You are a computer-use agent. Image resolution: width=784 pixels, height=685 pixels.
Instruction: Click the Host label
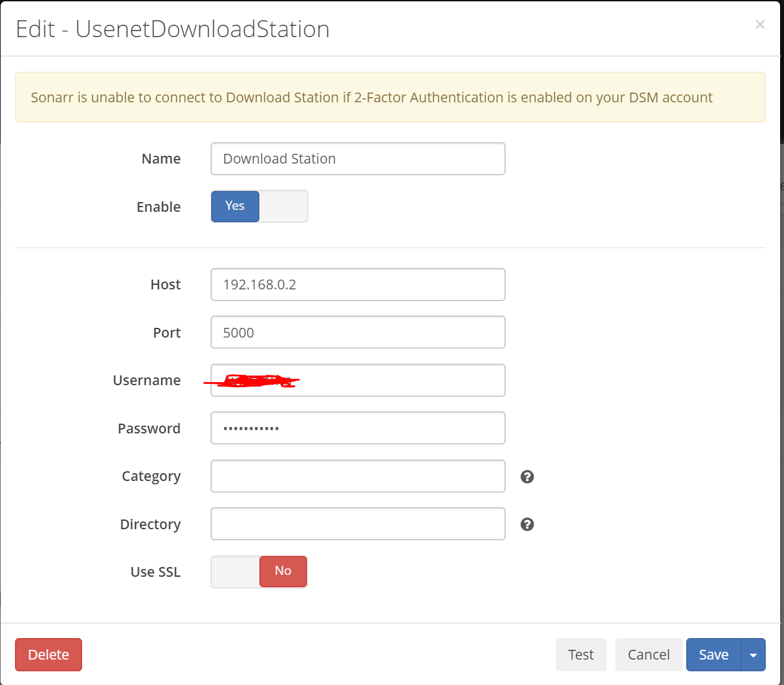[166, 284]
